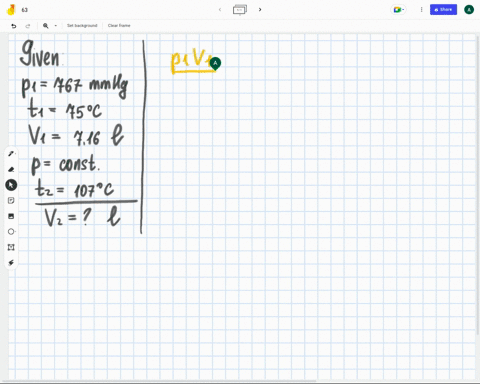480x384 pixels.
Task: Click the collaborator A cursor marker
Action: (215, 63)
